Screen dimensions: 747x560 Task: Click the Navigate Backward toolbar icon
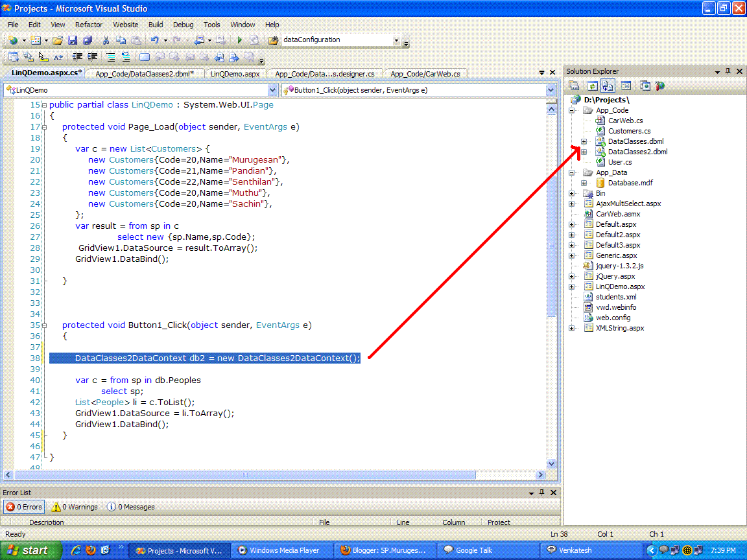199,40
